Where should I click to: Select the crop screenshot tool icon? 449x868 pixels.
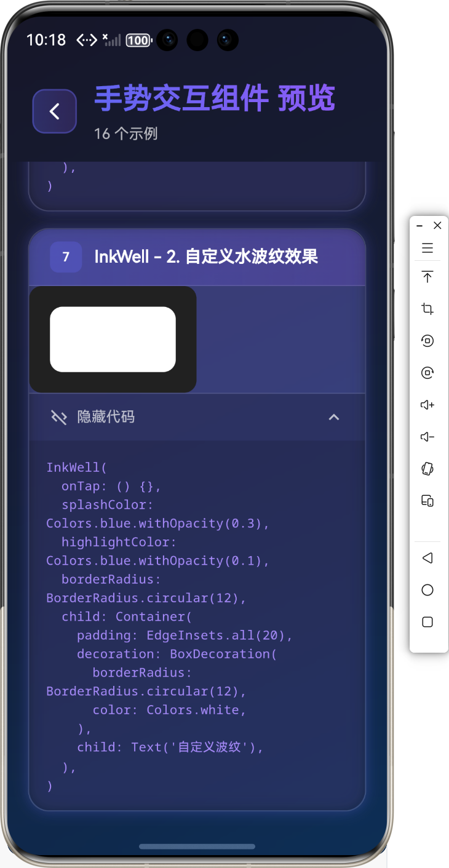(427, 309)
